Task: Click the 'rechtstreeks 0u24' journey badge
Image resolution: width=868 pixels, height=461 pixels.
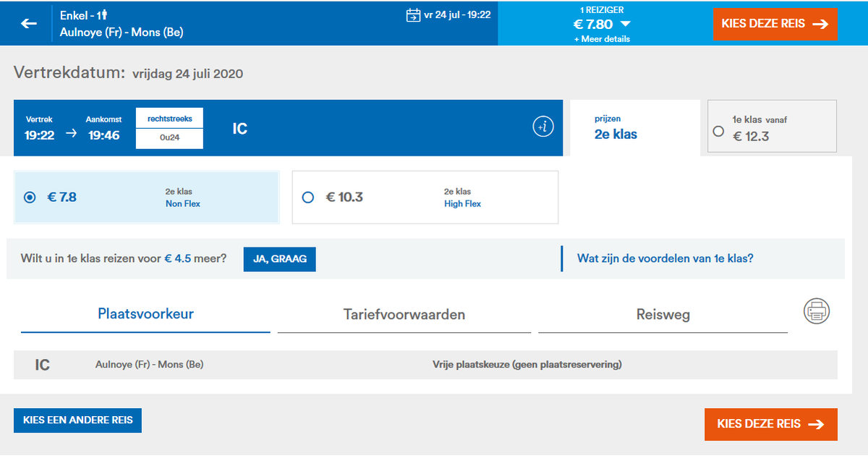Action: (169, 128)
